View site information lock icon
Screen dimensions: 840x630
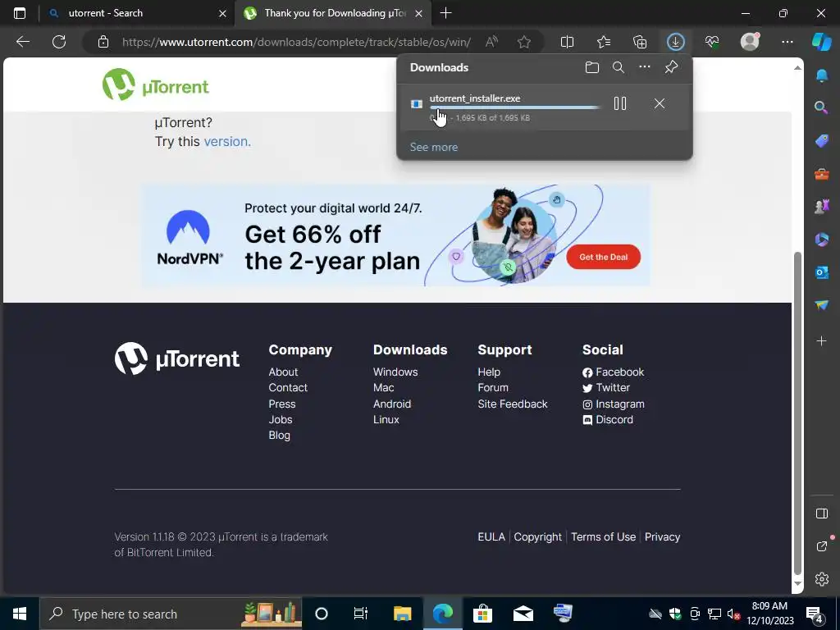(x=103, y=42)
